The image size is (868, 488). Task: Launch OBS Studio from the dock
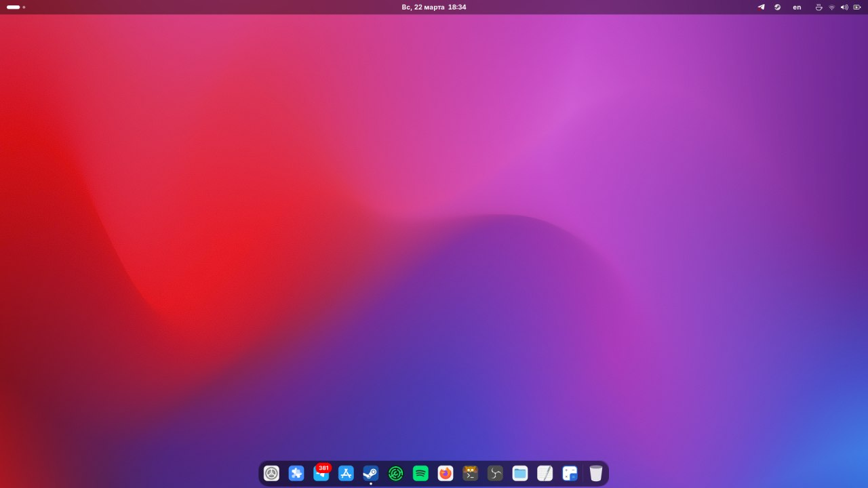(495, 473)
